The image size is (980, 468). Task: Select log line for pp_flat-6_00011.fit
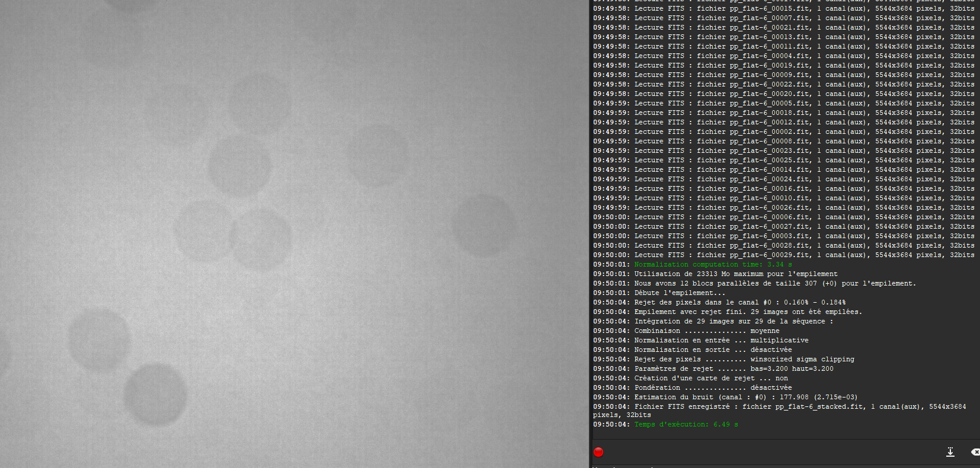click(x=784, y=46)
